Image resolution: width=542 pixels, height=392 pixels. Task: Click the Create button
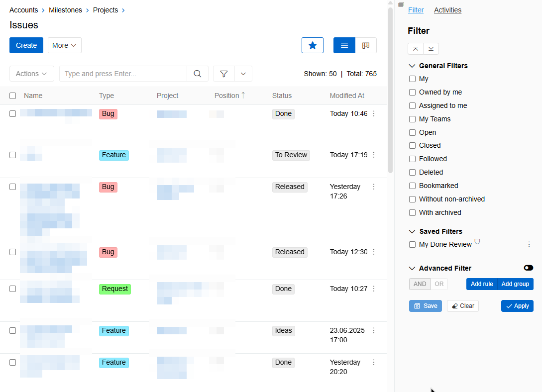(26, 45)
